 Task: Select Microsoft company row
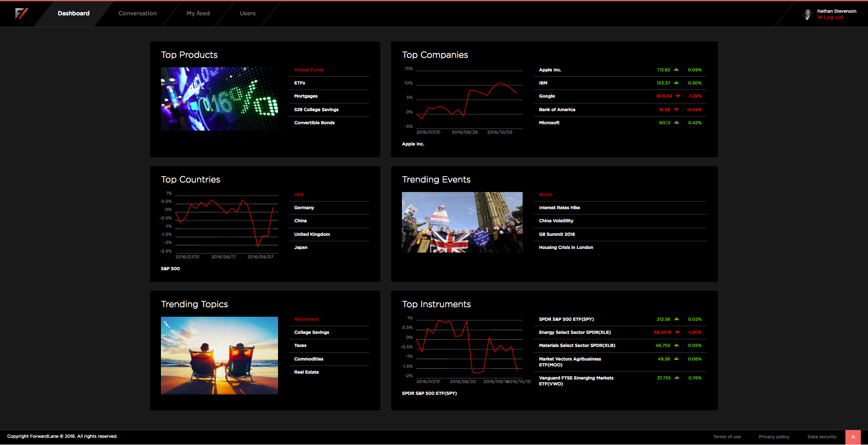(620, 123)
